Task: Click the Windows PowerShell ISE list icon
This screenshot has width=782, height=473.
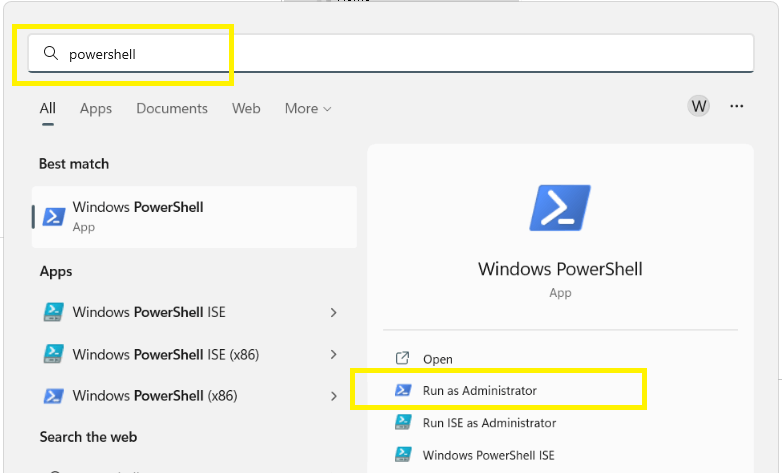Action: click(x=53, y=312)
